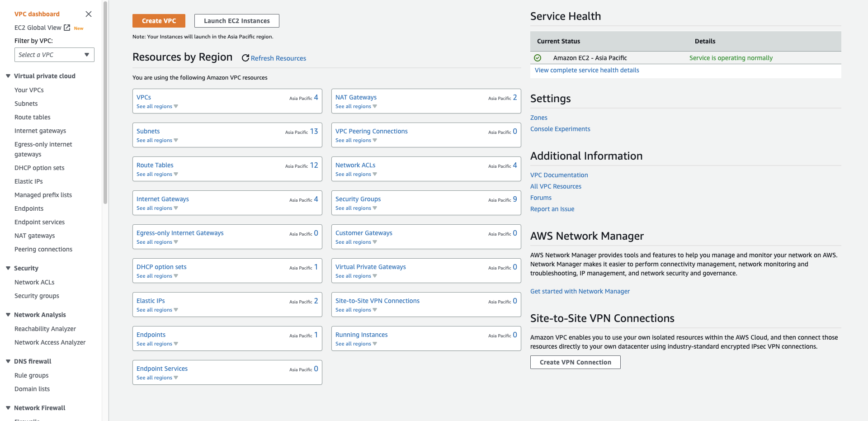Open VPC Documentation link
Viewport: 868px width, 421px height.
[x=559, y=175]
